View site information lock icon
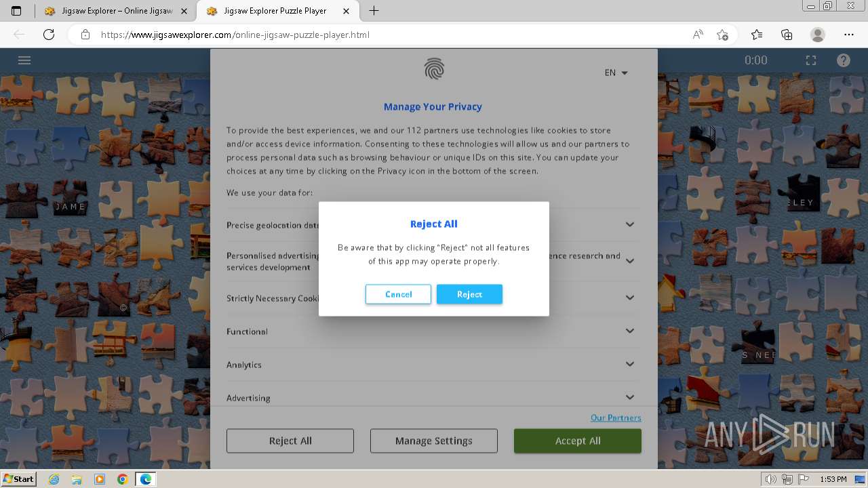Image resolution: width=868 pixels, height=488 pixels. pos(85,35)
